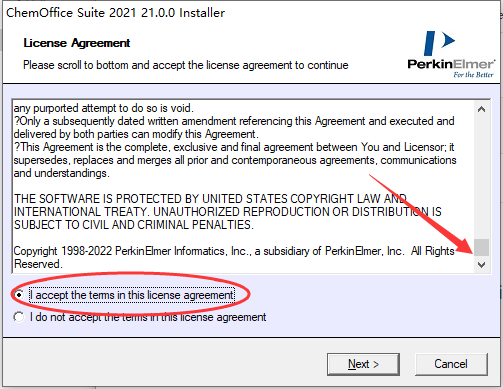Select I accept the terms radio button
The image size is (503, 389).
click(19, 295)
